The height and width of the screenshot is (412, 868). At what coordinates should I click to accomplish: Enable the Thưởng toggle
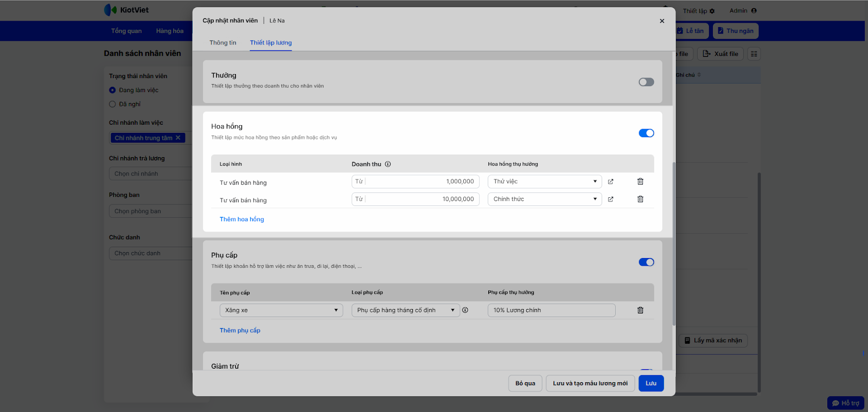click(646, 82)
